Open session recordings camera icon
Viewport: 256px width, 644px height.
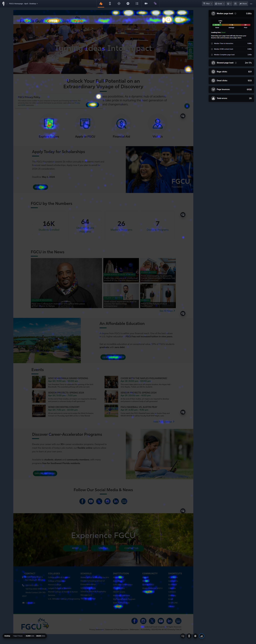coord(146,3)
